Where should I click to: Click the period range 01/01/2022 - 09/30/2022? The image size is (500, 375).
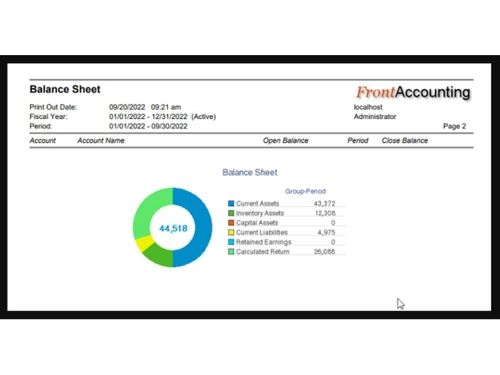[x=148, y=126]
